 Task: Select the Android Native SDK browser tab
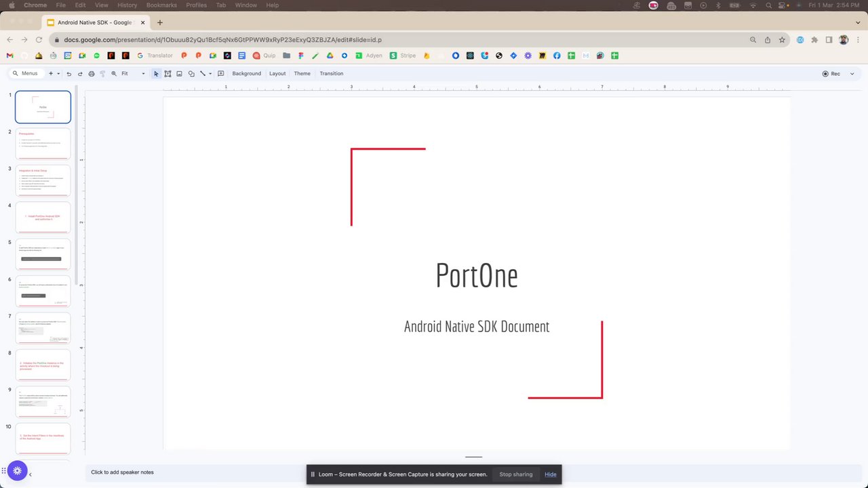[x=95, y=22]
